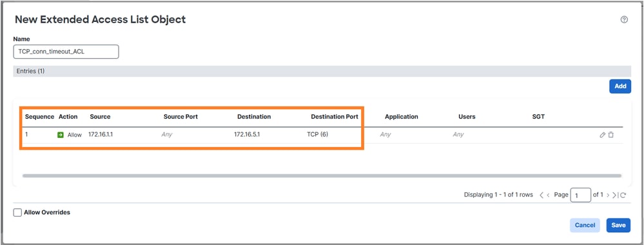Click the Action column header
Viewport: 644px width, 245px height.
[x=68, y=117]
